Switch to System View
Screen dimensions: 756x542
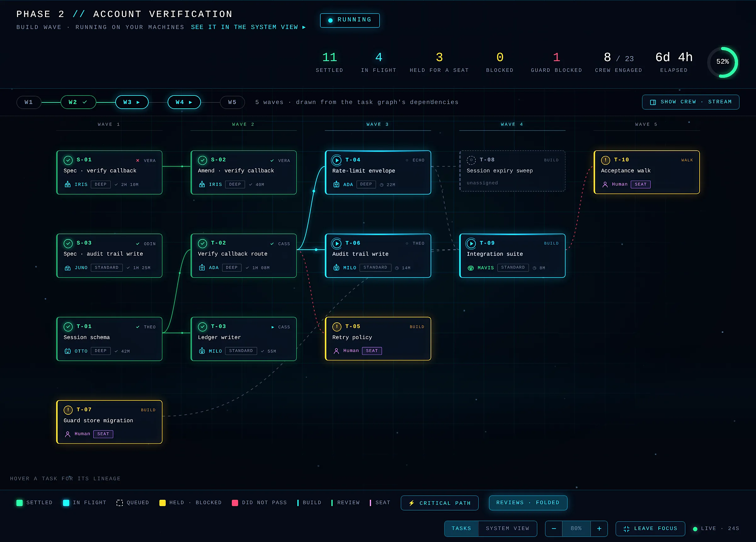click(x=507, y=528)
